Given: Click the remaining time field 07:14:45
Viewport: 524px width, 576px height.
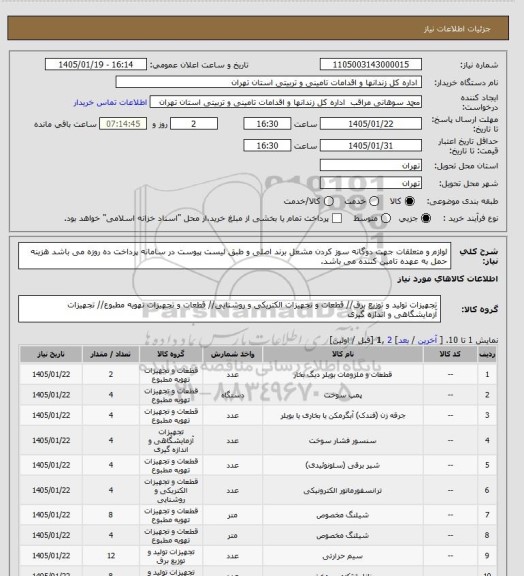Looking at the screenshot, I should point(123,124).
